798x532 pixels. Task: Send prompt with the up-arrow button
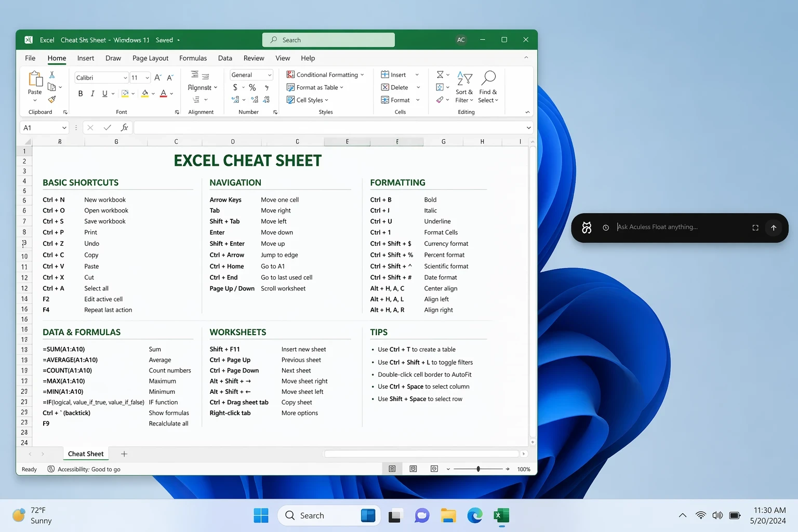click(774, 228)
